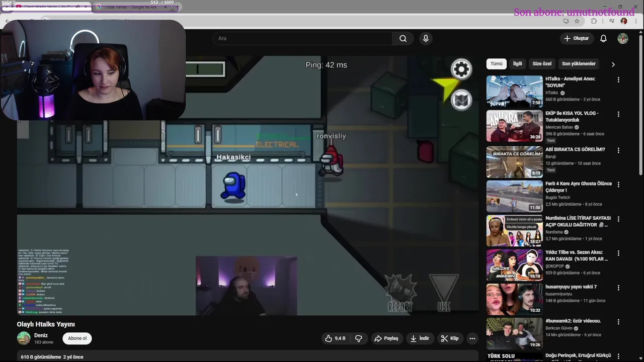Click the 'Olaylı Htalks Yayını' video title
This screenshot has height=362, width=644.
46,324
